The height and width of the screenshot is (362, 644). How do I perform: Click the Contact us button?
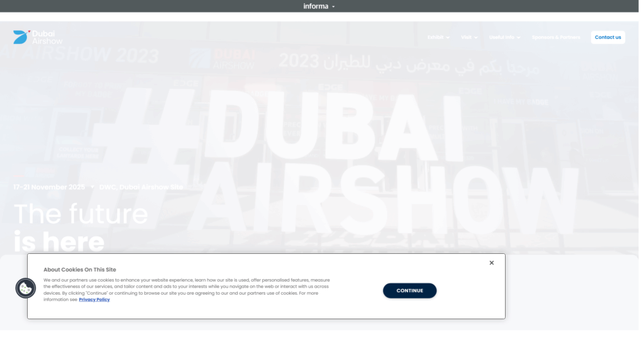click(x=608, y=37)
